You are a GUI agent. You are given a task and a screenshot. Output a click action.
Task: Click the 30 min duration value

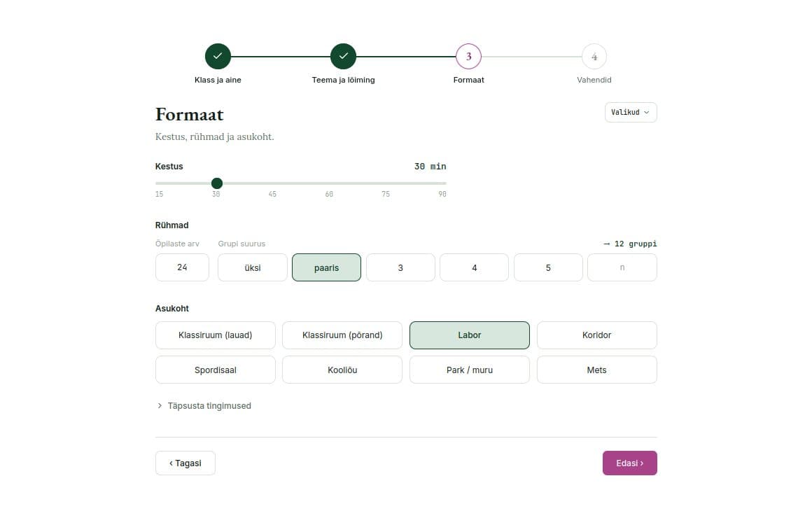pos(430,167)
